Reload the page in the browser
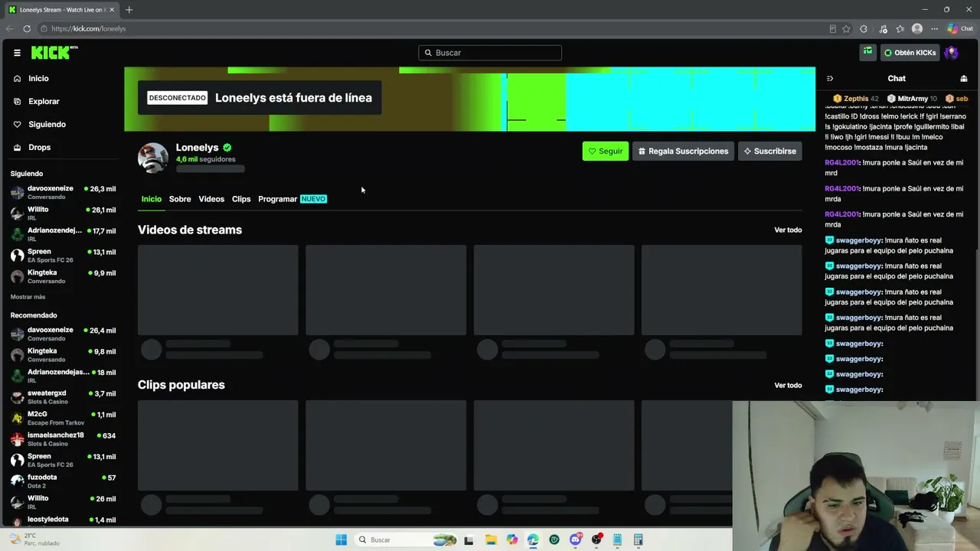Viewport: 980px width, 551px height. coord(27,28)
